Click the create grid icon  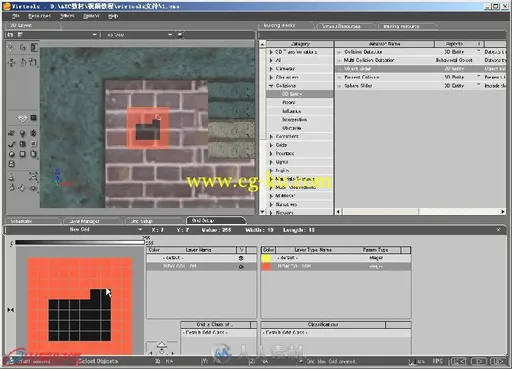(x=22, y=144)
